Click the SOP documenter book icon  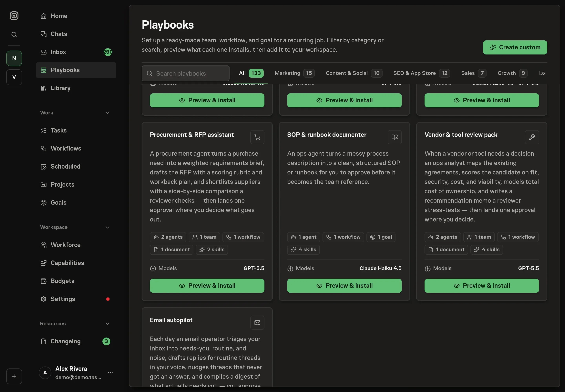(x=394, y=137)
